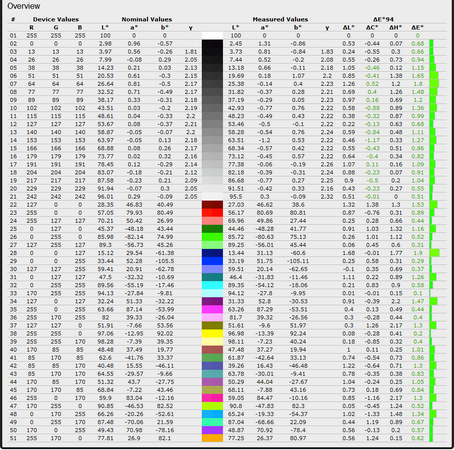Image resolution: width=454 pixels, height=450 pixels.
Task: Click nominal b* value -105.5 in row 29
Action: click(165, 261)
